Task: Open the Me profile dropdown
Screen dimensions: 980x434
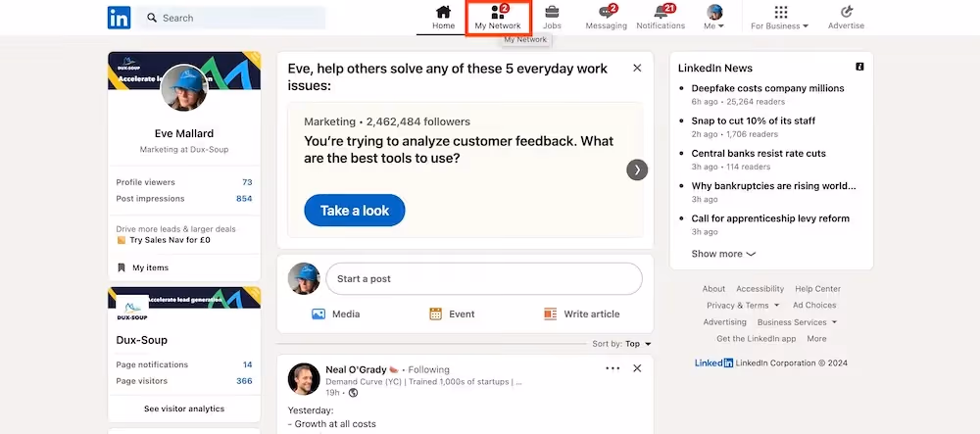Action: (713, 18)
